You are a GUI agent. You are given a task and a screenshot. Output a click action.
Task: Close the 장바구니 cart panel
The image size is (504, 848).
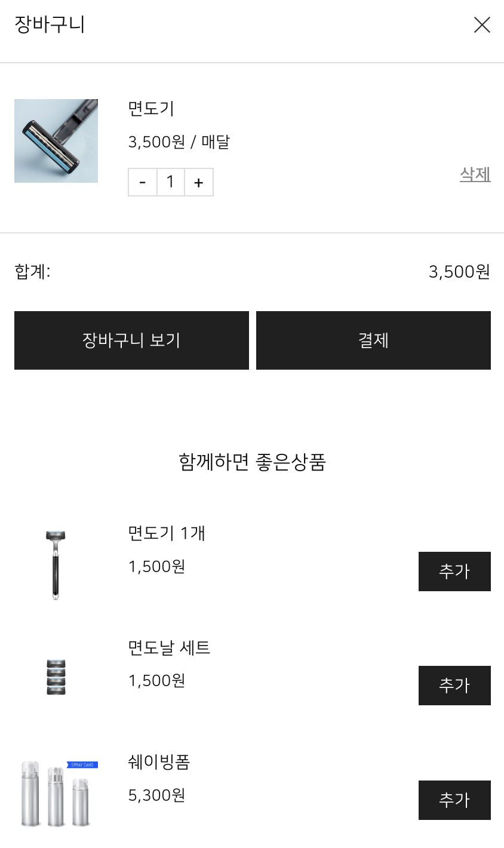482,25
